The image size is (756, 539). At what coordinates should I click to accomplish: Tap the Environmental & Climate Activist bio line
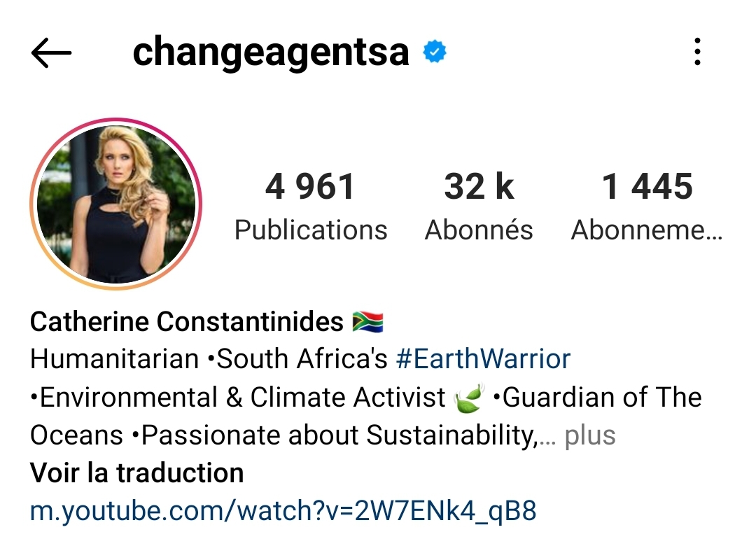point(238,398)
